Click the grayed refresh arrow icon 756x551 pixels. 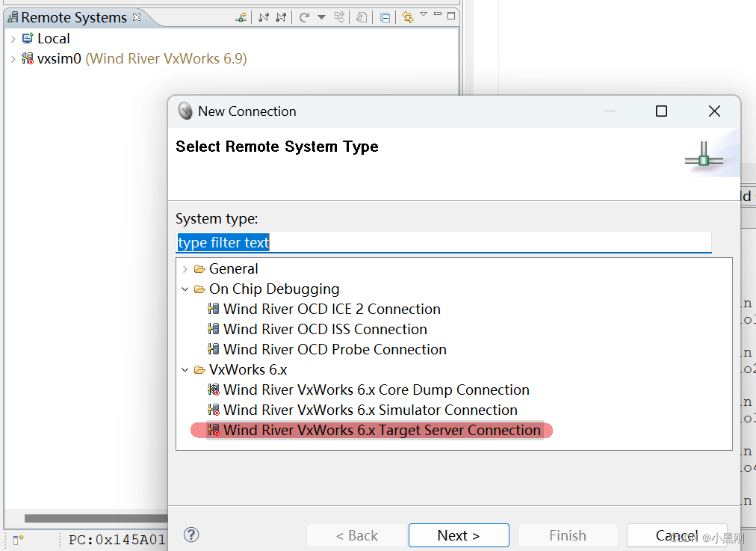[304, 18]
